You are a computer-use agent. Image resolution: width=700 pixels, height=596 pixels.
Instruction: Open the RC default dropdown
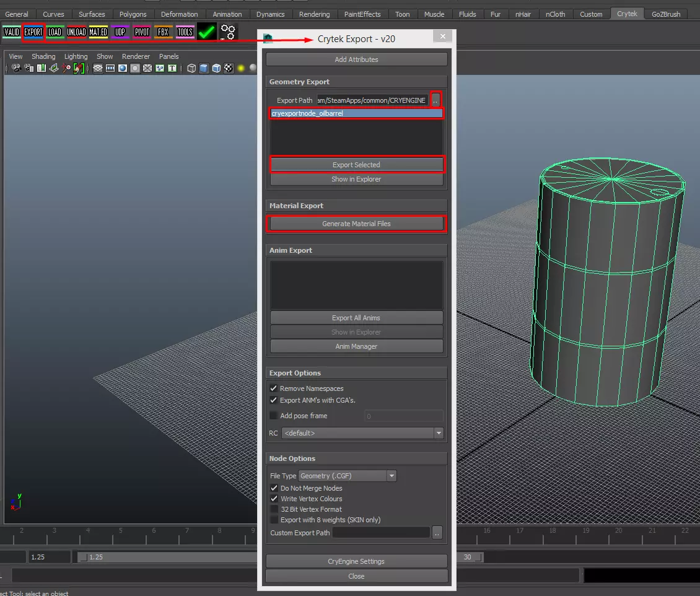click(x=362, y=433)
